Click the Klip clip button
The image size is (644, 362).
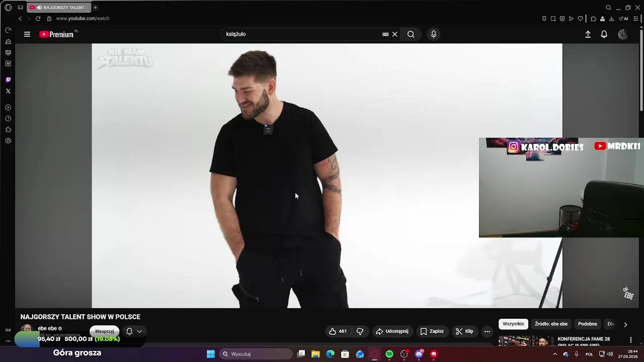[464, 331]
